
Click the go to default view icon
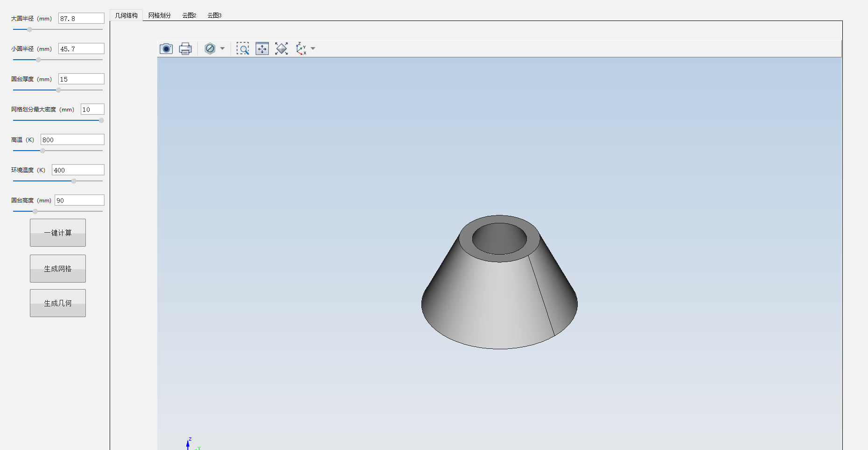301,48
